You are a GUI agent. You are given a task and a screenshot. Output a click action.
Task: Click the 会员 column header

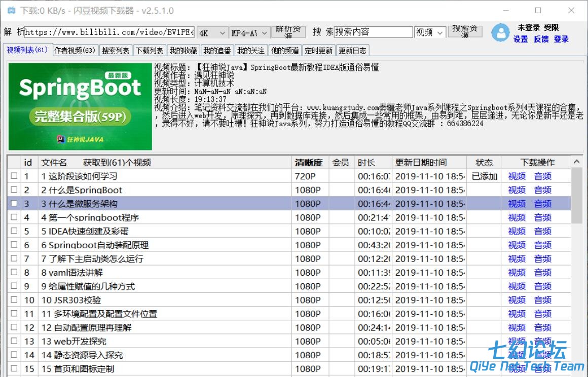pos(341,162)
